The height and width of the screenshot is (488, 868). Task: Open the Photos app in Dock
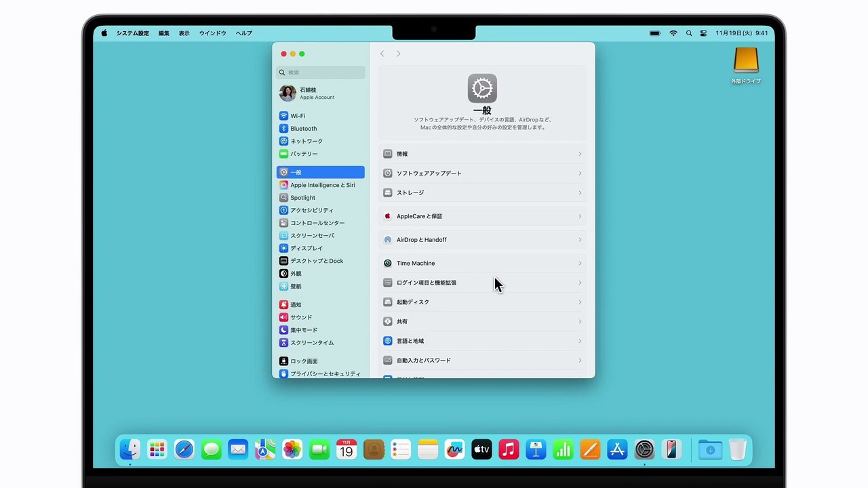coord(292,449)
